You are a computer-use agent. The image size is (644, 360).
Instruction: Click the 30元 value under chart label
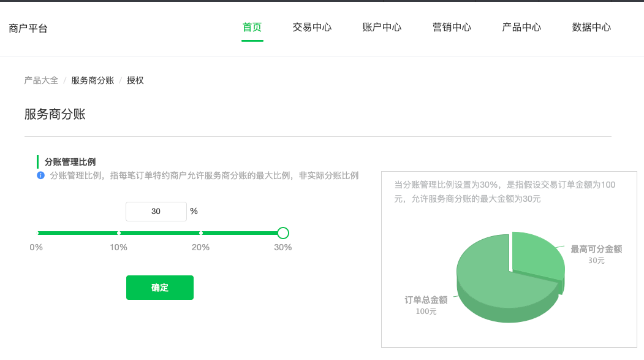click(596, 261)
